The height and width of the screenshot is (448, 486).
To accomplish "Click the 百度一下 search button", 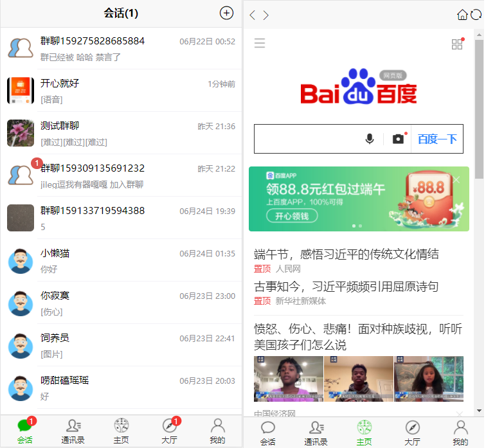I will pyautogui.click(x=438, y=139).
